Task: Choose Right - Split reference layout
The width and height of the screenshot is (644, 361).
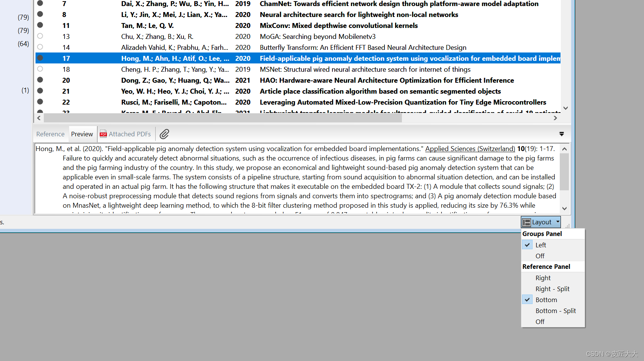Action: (553, 289)
